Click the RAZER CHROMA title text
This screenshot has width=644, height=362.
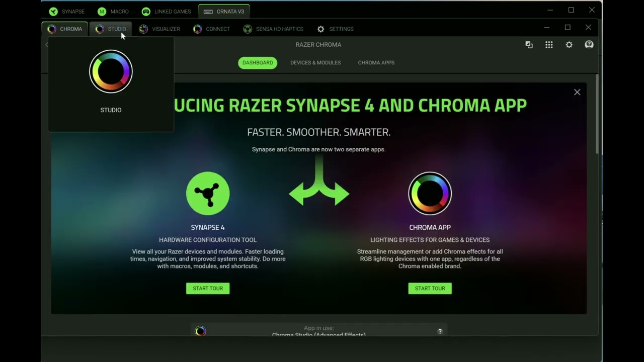click(x=318, y=45)
